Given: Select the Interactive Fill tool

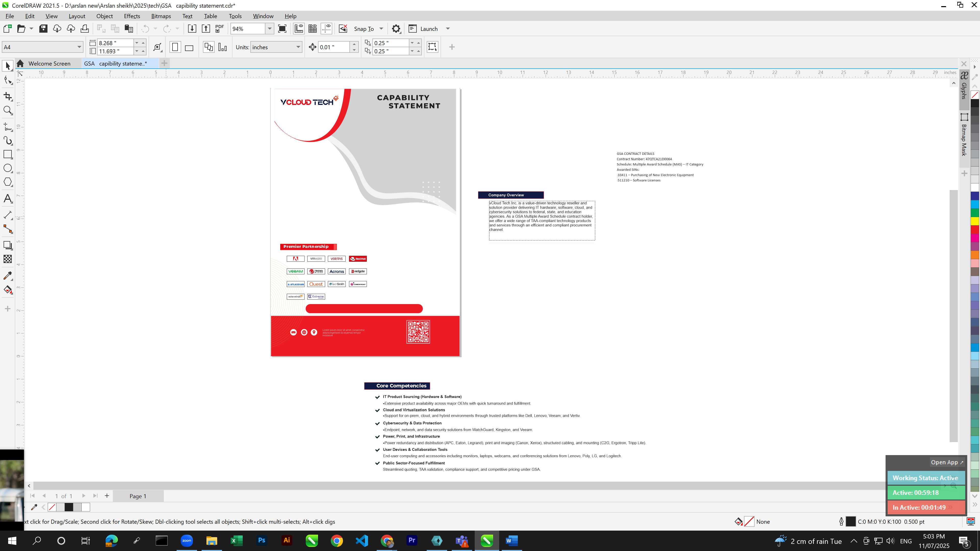Looking at the screenshot, I should (x=8, y=290).
